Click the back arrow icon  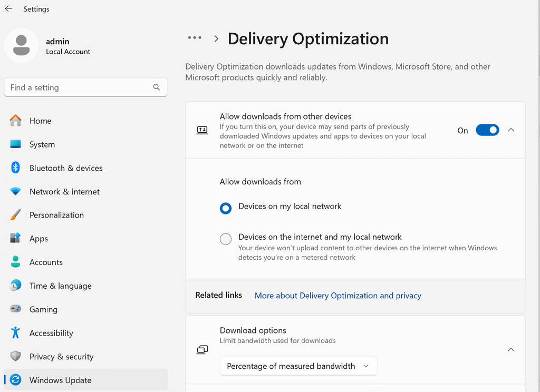pyautogui.click(x=8, y=8)
